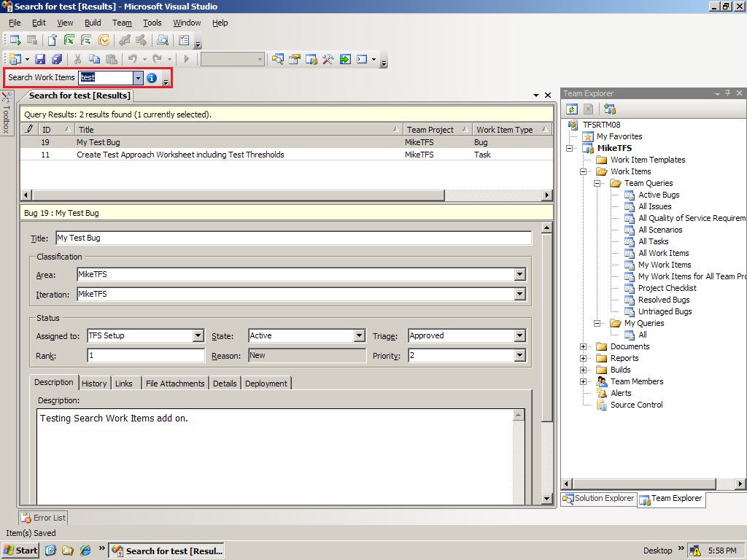747x560 pixels.
Task: Click the Show Desktop quick launch icon
Action: pos(51,551)
